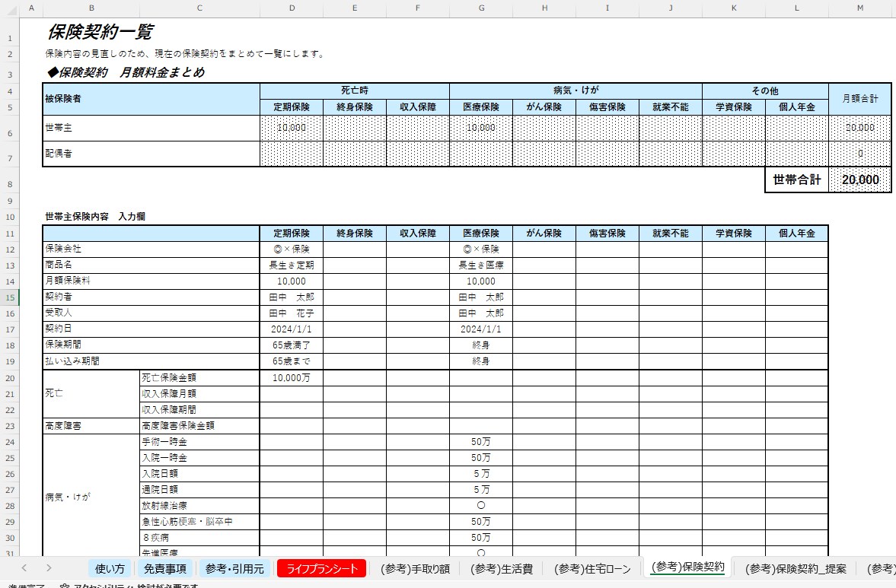Select 受取人 cell 田中 花子
The height and width of the screenshot is (588, 896).
[292, 313]
